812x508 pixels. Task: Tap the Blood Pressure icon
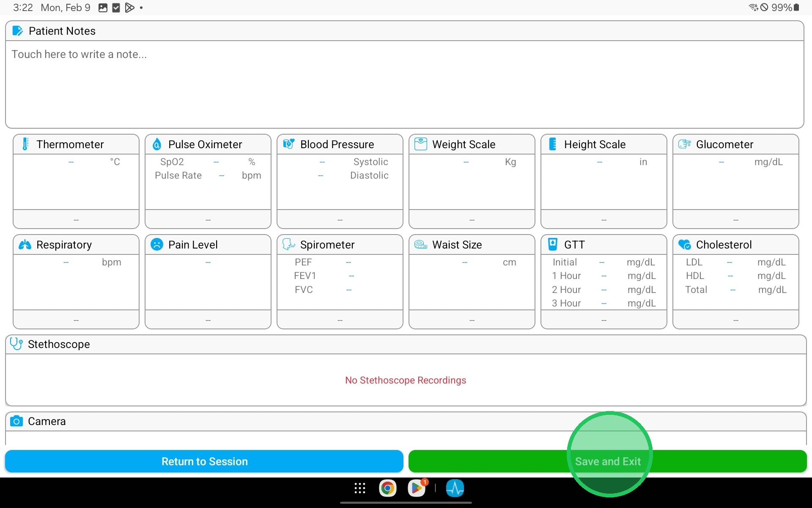coord(289,144)
